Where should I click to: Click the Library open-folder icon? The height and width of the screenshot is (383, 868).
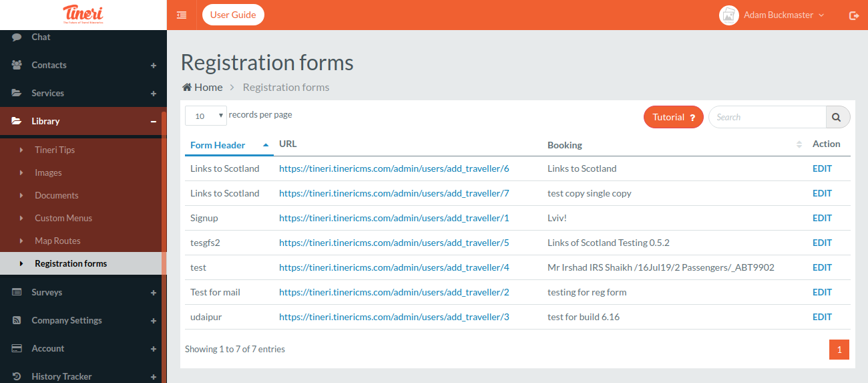(x=17, y=121)
